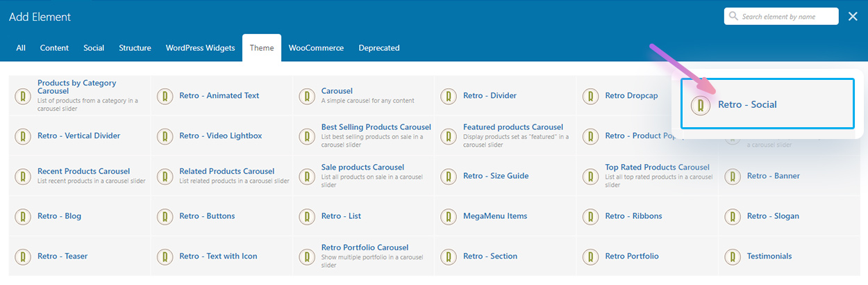Click the Recent Products Carousel icon

(x=24, y=176)
